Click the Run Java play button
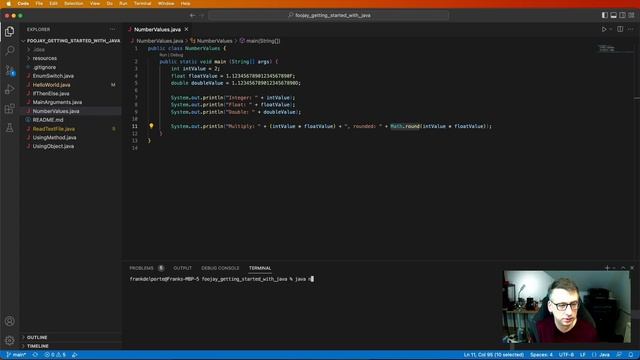Image resolution: width=640 pixels, height=360 pixels. coord(604,29)
